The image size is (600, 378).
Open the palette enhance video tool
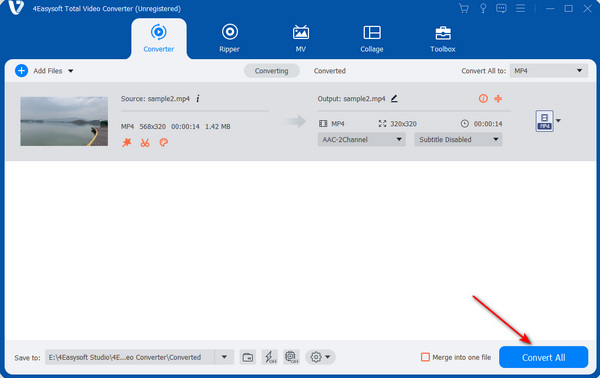(x=163, y=143)
